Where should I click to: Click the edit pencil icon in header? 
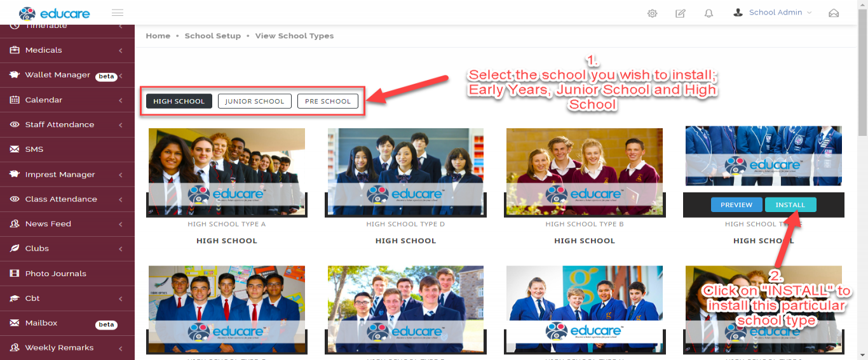click(681, 13)
